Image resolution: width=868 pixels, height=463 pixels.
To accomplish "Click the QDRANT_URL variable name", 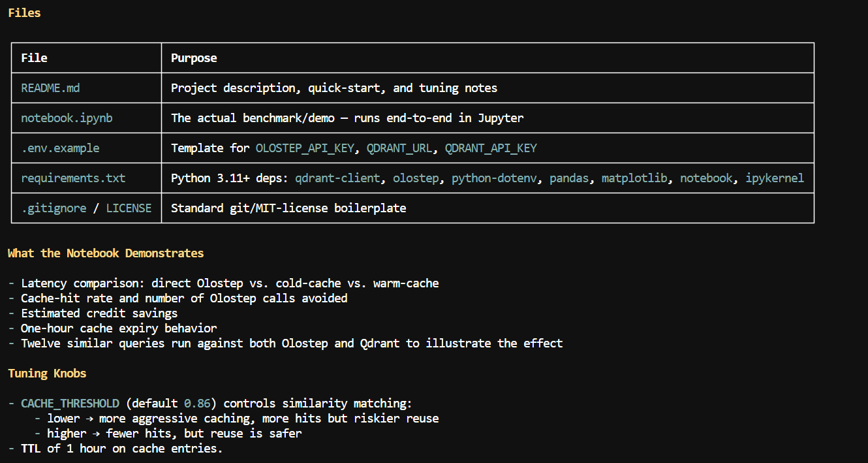I will (399, 148).
